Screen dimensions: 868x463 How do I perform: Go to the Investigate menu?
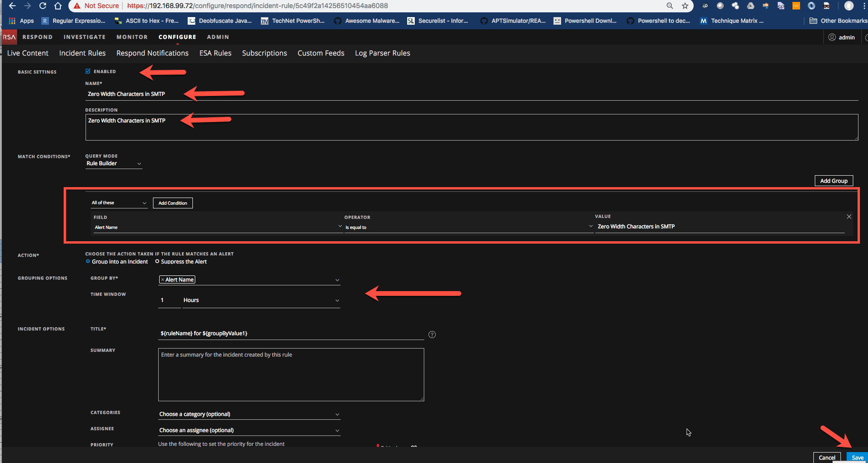click(x=85, y=37)
